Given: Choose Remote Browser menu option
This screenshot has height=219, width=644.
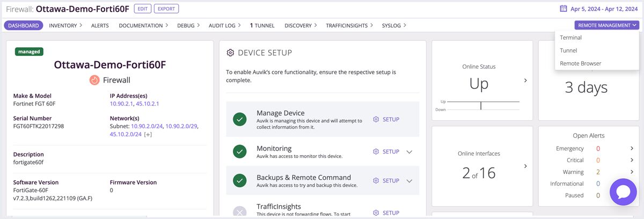Looking at the screenshot, I should (580, 63).
